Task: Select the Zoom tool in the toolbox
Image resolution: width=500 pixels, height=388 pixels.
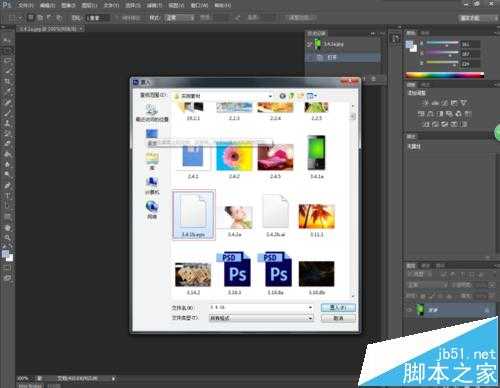Action: tap(7, 238)
